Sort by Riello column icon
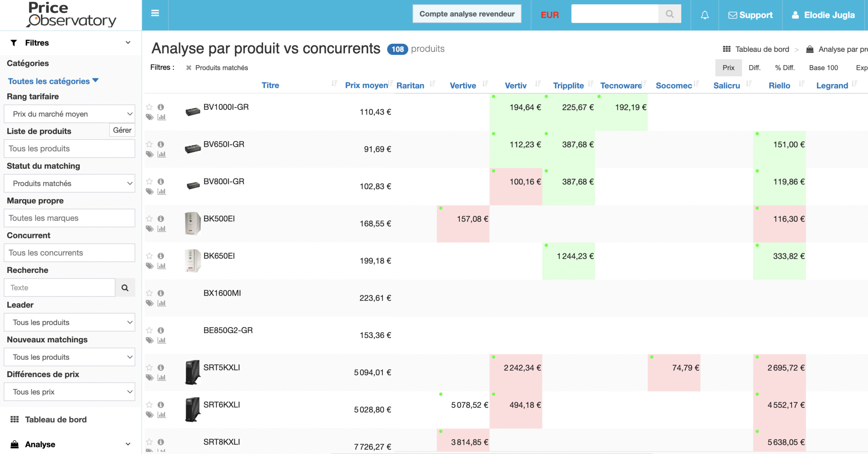868x454 pixels. pyautogui.click(x=802, y=83)
